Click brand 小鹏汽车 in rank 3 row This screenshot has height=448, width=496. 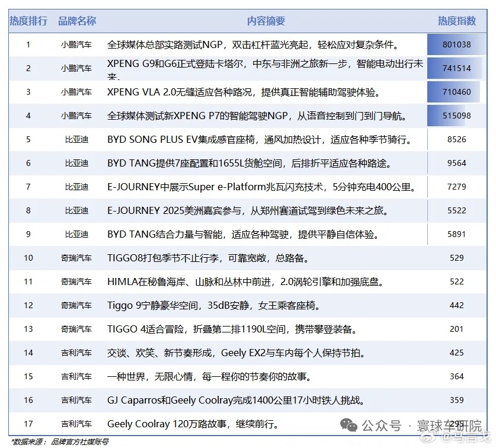pyautogui.click(x=76, y=92)
